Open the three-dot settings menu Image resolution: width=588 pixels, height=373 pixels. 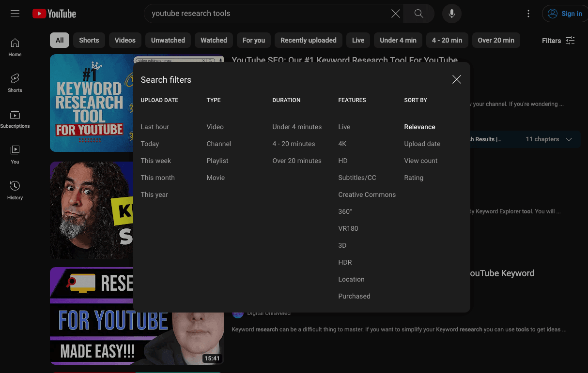528,14
